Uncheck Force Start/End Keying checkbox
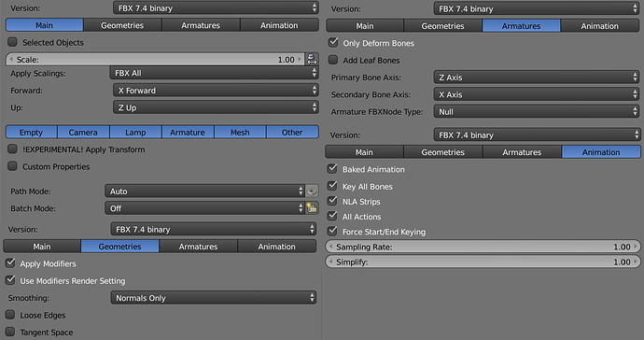 point(332,231)
